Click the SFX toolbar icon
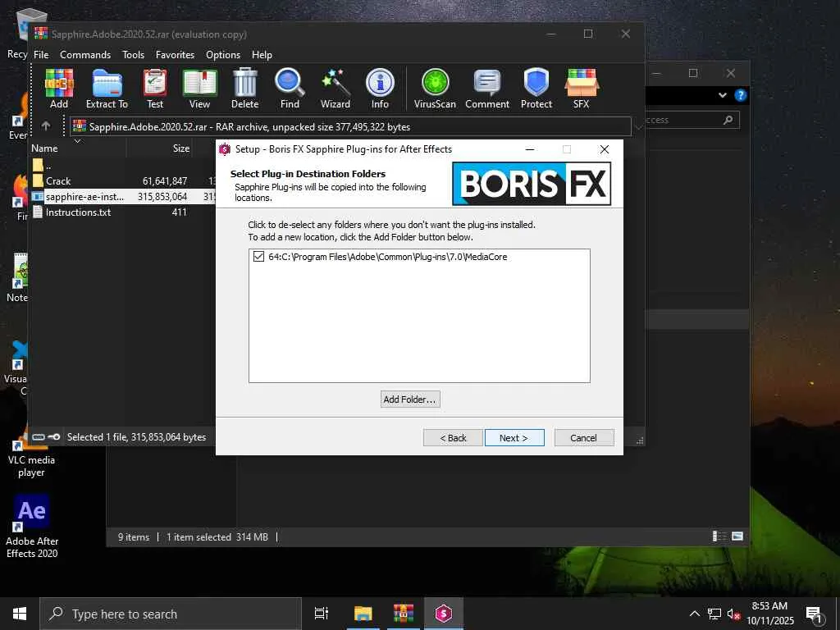 582,89
